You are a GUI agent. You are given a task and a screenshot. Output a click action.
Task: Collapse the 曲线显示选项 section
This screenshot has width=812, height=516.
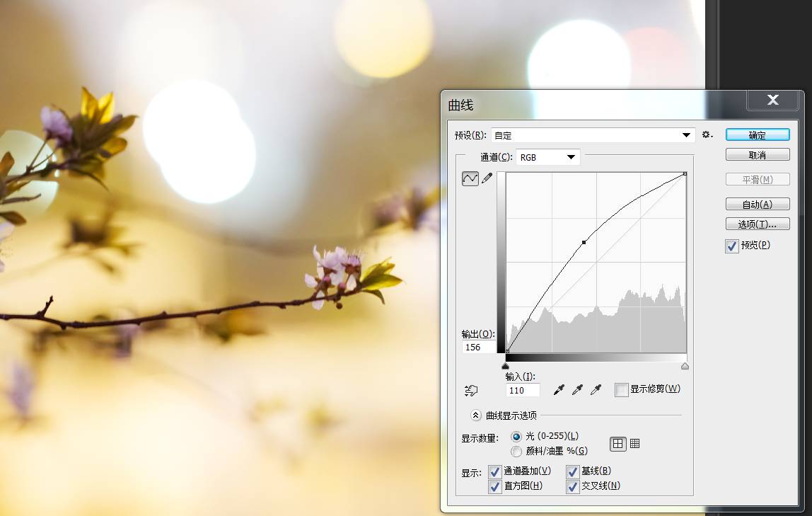(x=476, y=415)
